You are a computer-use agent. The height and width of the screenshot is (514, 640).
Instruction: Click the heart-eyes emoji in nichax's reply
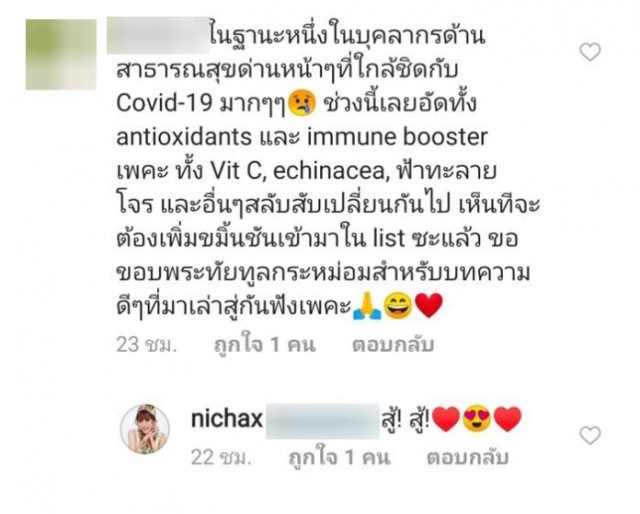point(477,419)
